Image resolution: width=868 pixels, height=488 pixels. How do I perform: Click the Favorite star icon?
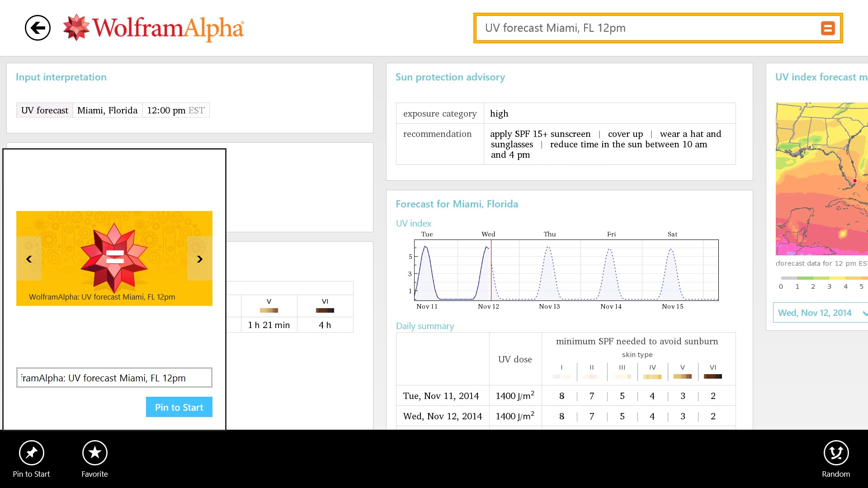click(94, 453)
